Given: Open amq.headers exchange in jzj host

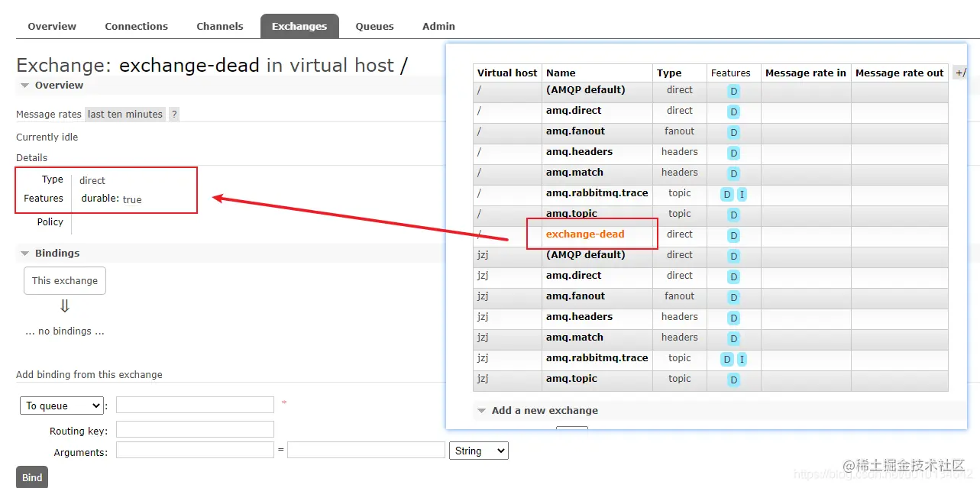Looking at the screenshot, I should click(x=579, y=317).
